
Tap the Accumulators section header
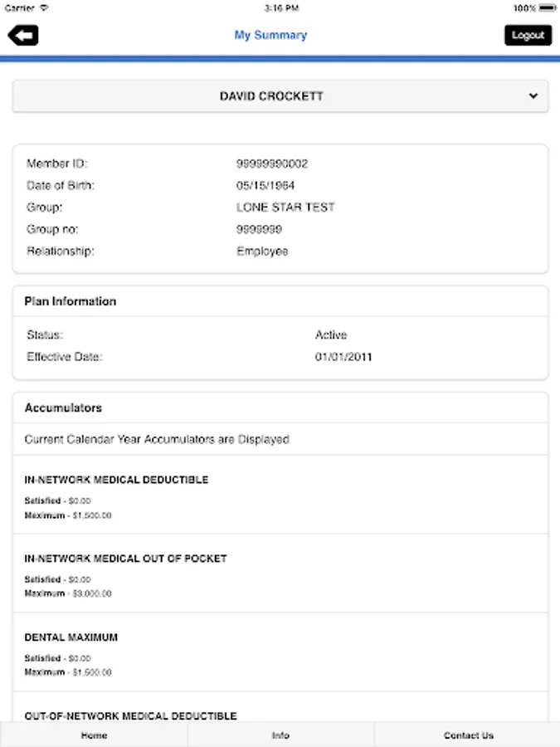tap(63, 408)
